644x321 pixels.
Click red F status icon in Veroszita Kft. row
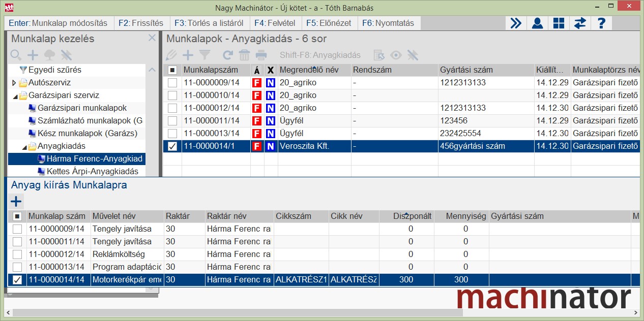pos(257,146)
